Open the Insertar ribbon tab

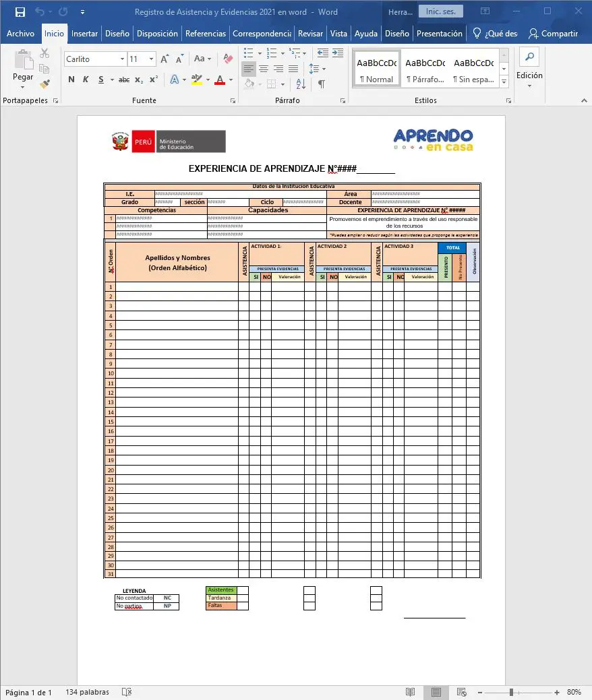84,34
